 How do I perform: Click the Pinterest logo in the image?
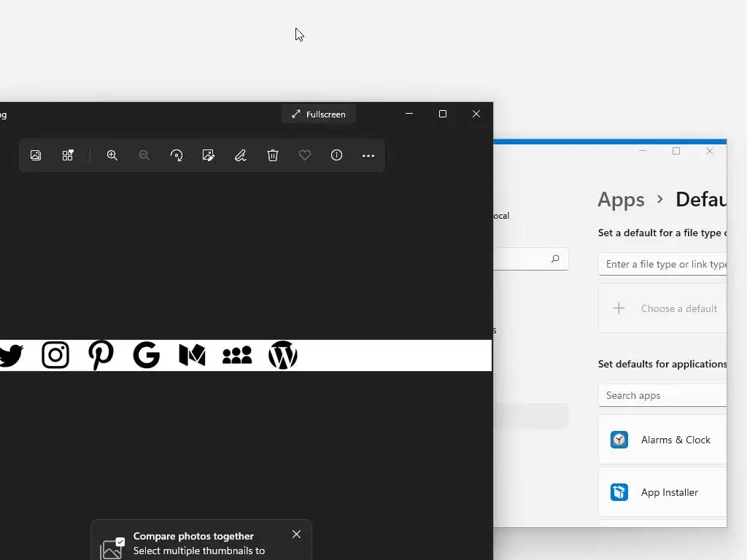coord(101,355)
